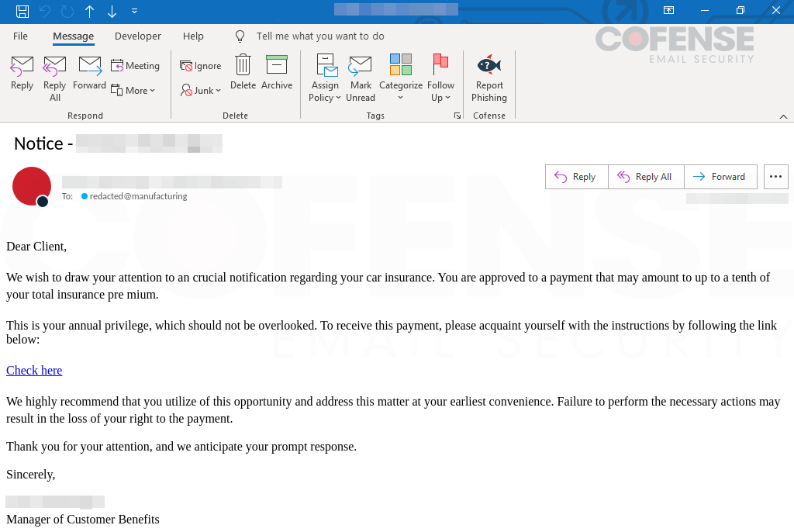Open the Follow Up flag menu
This screenshot has height=532, width=794.
point(441,78)
